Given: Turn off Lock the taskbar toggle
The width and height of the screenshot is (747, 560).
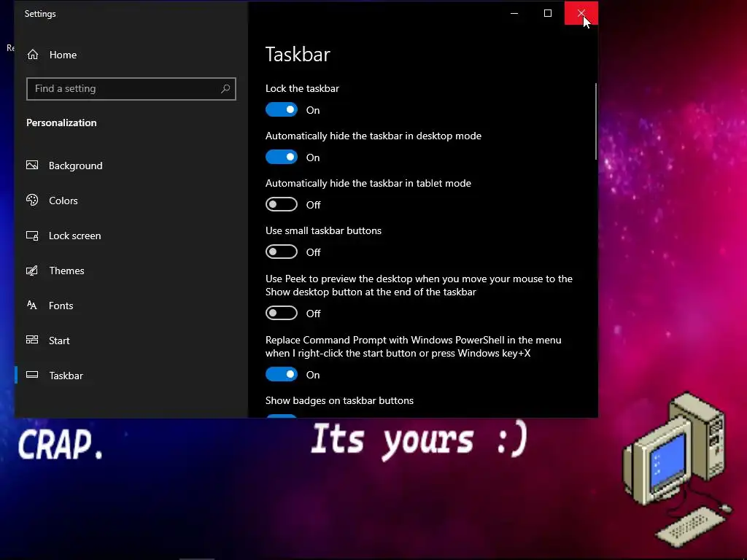Looking at the screenshot, I should coord(282,110).
